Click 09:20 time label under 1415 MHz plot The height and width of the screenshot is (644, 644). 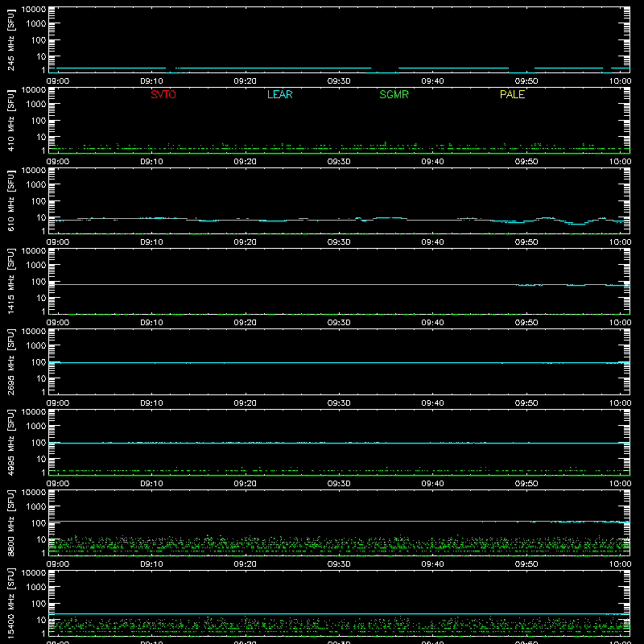click(246, 323)
